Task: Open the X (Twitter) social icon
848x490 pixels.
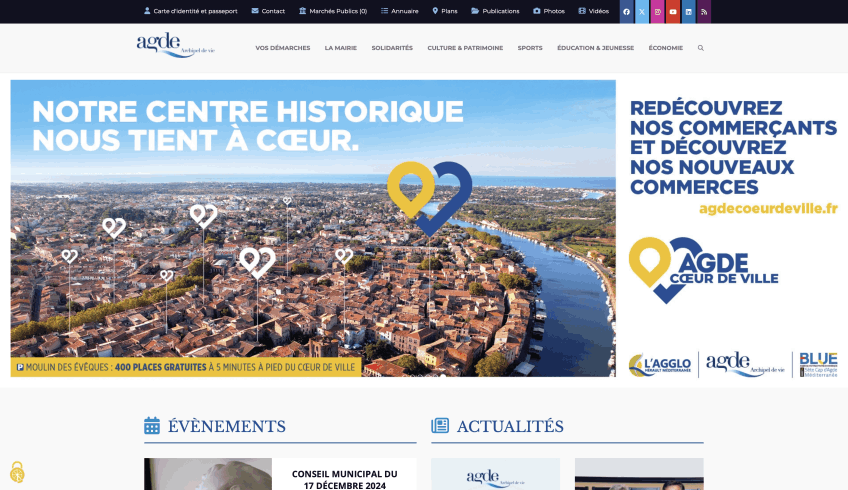Action: point(642,11)
